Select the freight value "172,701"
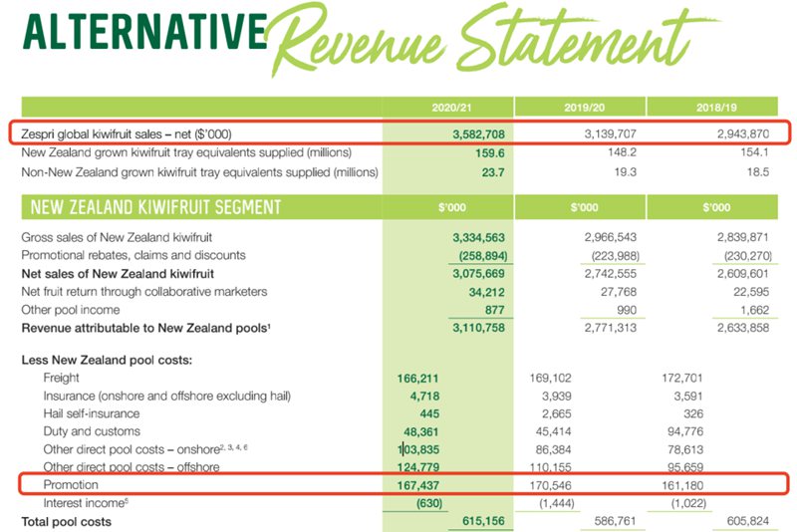 pyautogui.click(x=682, y=378)
